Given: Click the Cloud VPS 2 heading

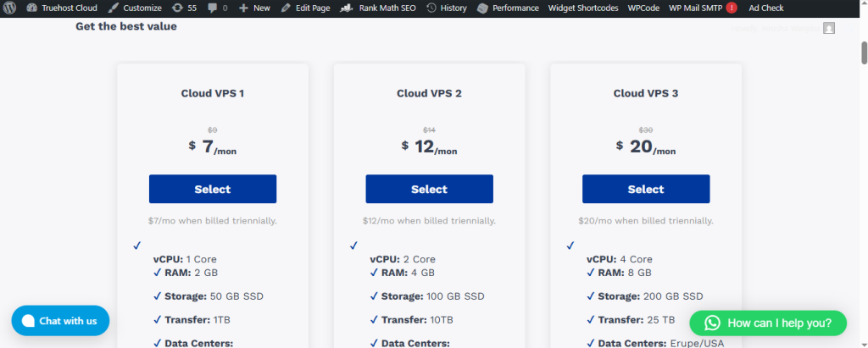Looking at the screenshot, I should coord(429,93).
